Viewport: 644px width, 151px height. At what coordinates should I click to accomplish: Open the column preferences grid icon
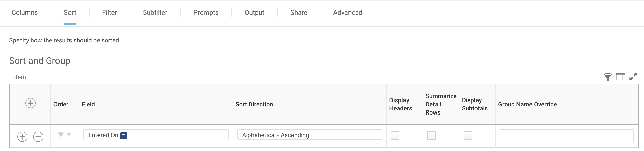[620, 77]
